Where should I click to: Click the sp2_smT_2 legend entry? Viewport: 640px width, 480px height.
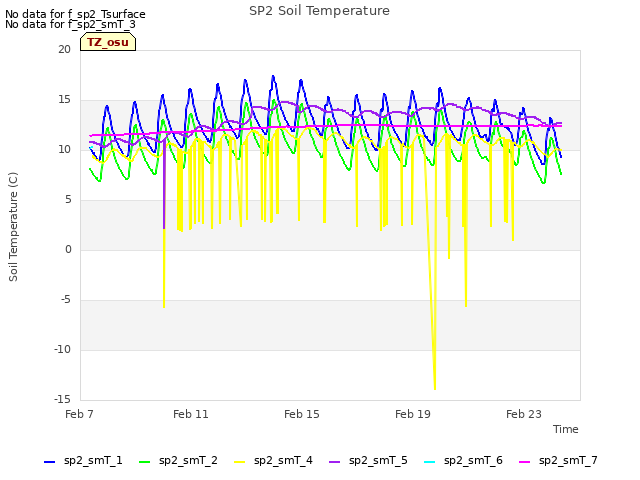click(x=178, y=461)
